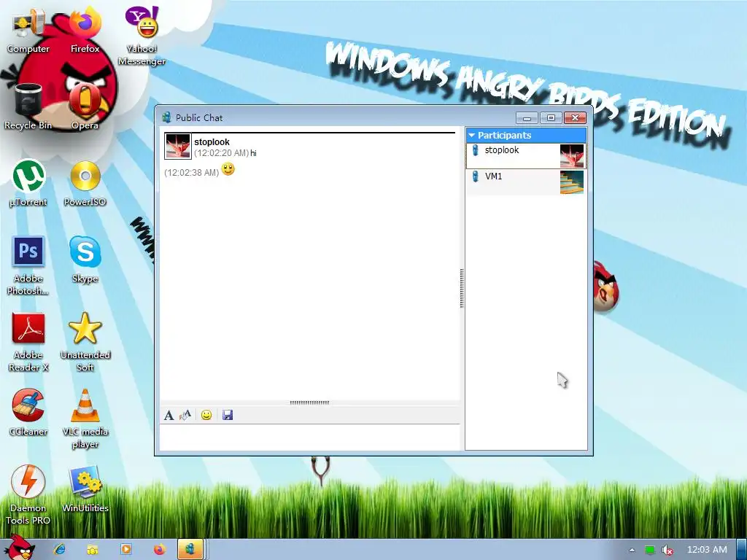Close the Public Chat window
The height and width of the screenshot is (560, 747).
click(x=575, y=117)
